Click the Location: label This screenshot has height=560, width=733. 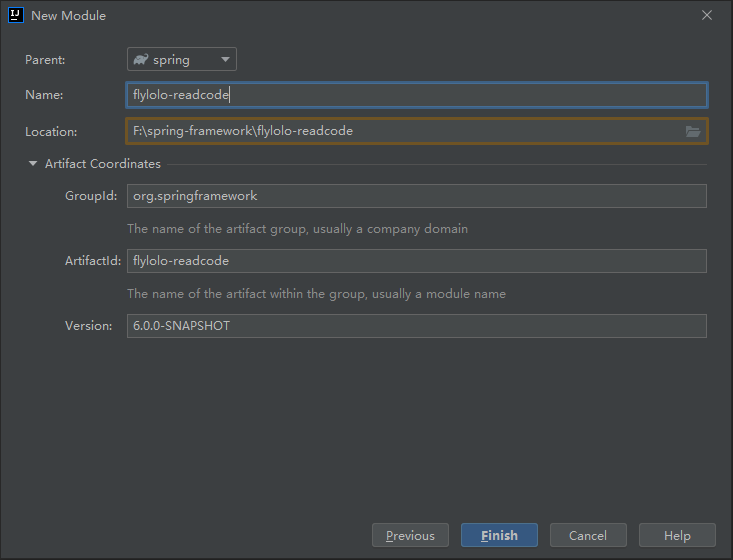pos(51,132)
